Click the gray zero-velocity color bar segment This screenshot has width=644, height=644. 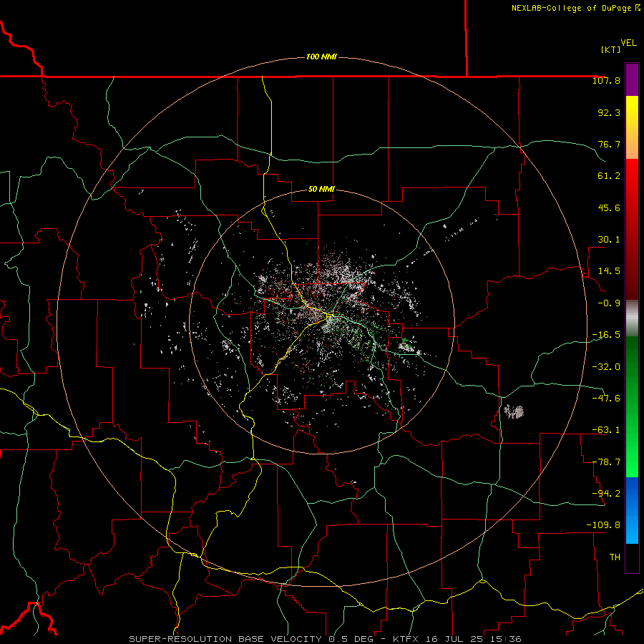tap(632, 318)
